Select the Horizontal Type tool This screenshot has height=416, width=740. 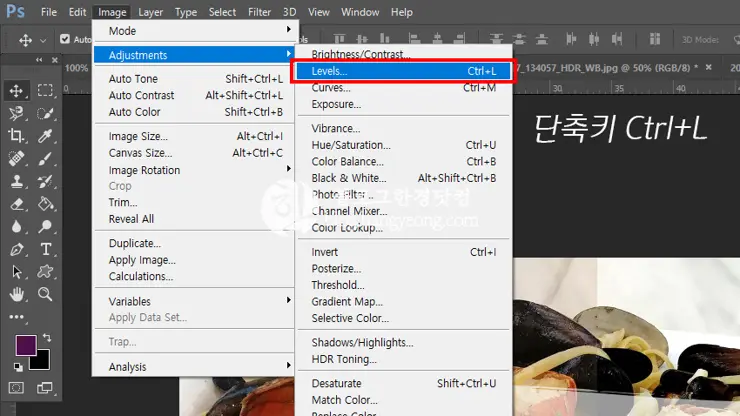[x=46, y=249]
